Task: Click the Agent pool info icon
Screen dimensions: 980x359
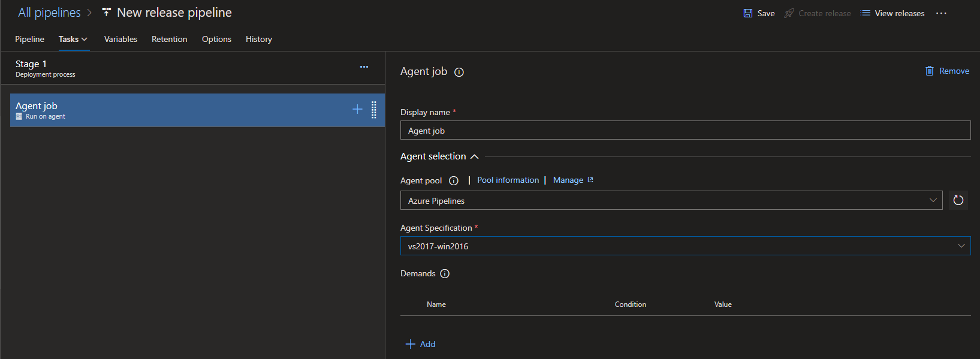Action: click(x=454, y=181)
